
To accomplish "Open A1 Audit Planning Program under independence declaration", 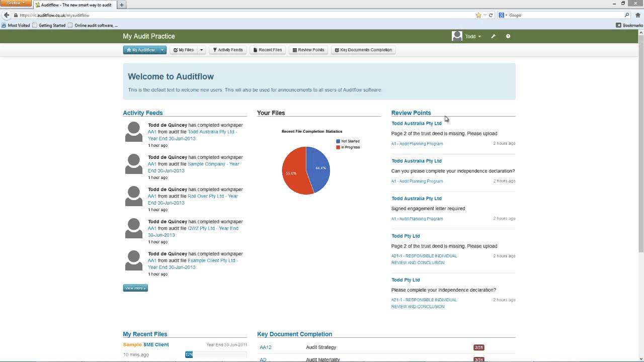I will [417, 181].
